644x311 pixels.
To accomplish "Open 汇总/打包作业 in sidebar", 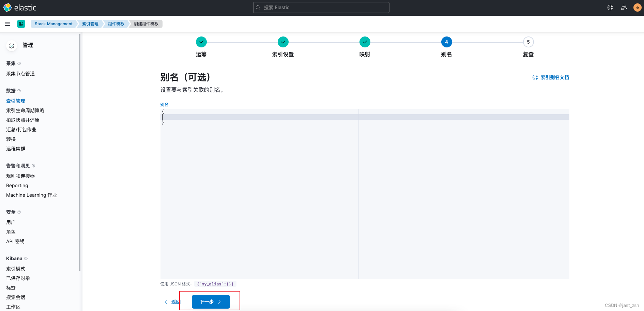I will (x=21, y=130).
